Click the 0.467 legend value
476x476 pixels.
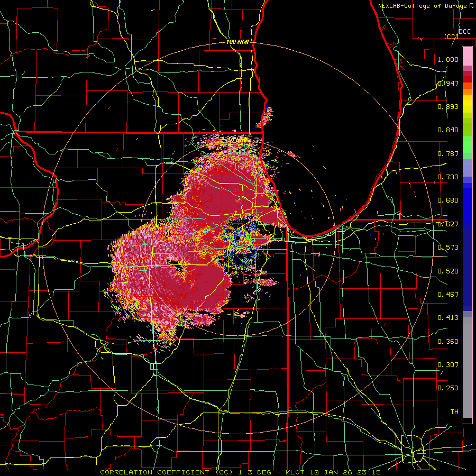[448, 294]
